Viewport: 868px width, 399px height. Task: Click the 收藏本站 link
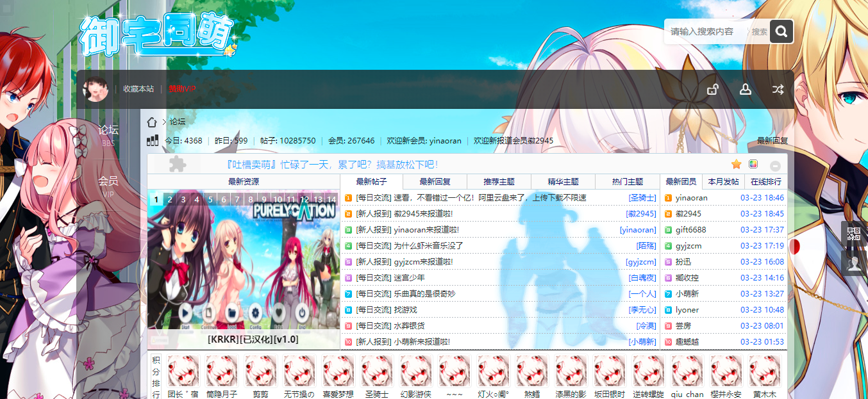point(138,89)
